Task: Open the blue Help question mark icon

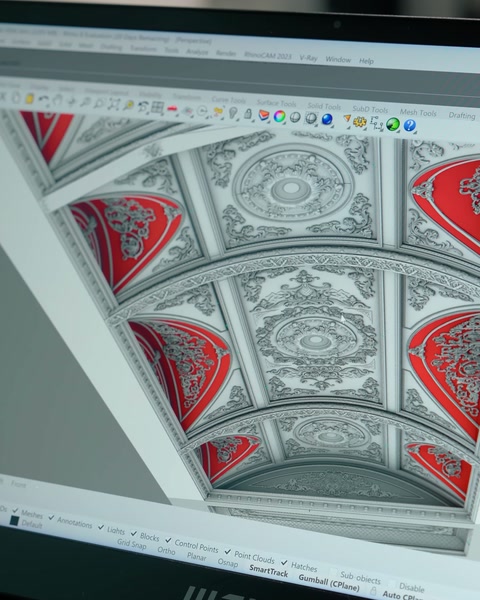Action: point(410,125)
